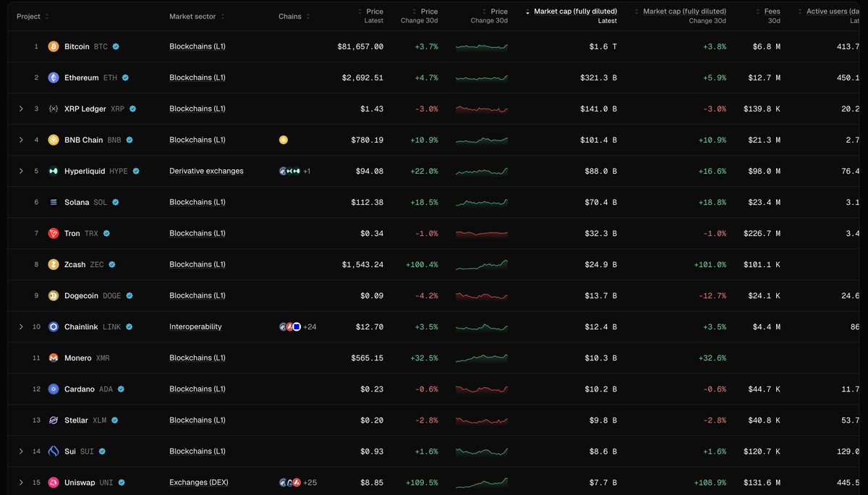868x495 pixels.
Task: Click Monero's +32.5% price change
Action: pyautogui.click(x=424, y=357)
